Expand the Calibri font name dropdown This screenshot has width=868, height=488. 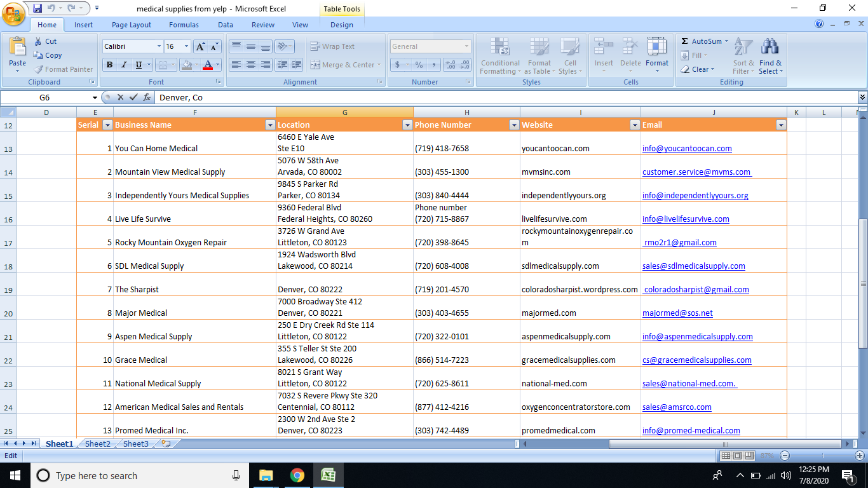point(159,46)
